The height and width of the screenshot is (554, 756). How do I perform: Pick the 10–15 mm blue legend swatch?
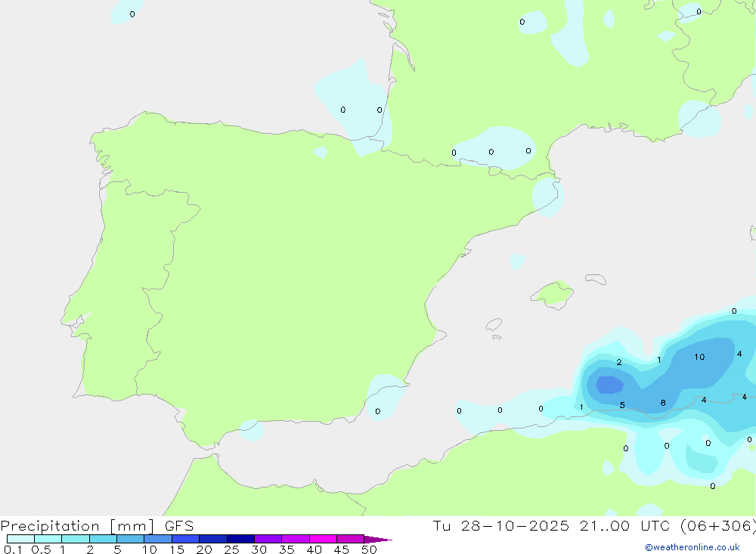pyautogui.click(x=158, y=539)
